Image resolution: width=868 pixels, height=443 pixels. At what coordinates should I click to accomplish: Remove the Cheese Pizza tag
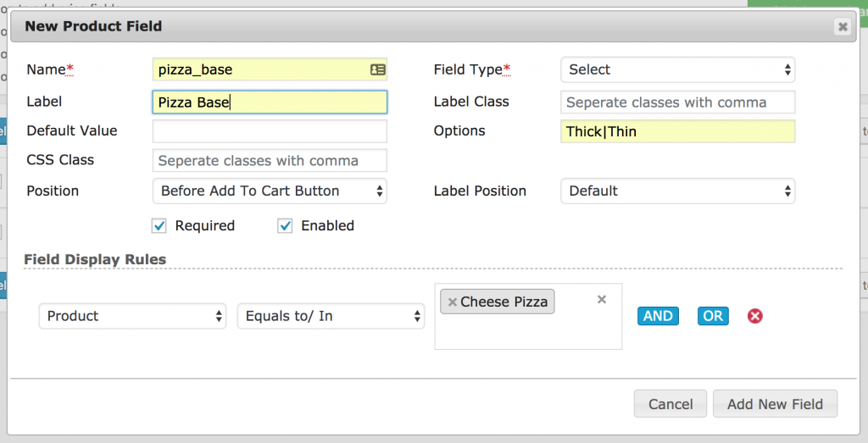[x=452, y=302]
